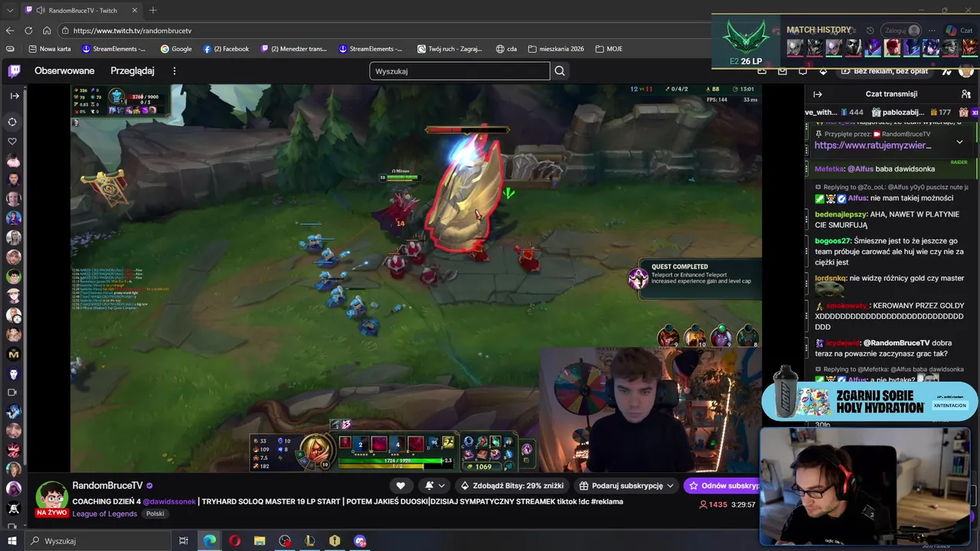Open mieszkania 2026 bookmark folder

click(x=556, y=49)
